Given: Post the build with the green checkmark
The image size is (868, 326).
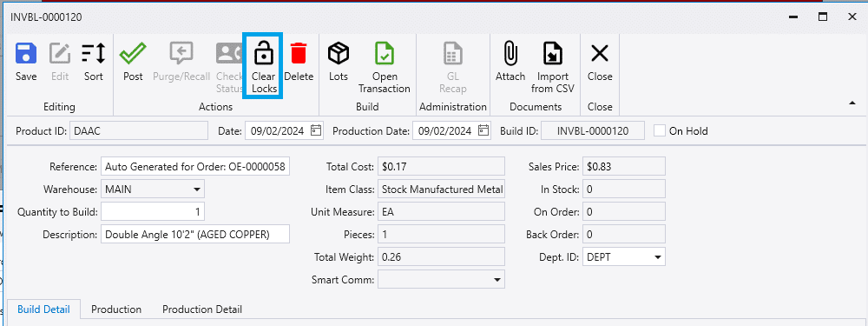Looking at the screenshot, I should coord(133,54).
